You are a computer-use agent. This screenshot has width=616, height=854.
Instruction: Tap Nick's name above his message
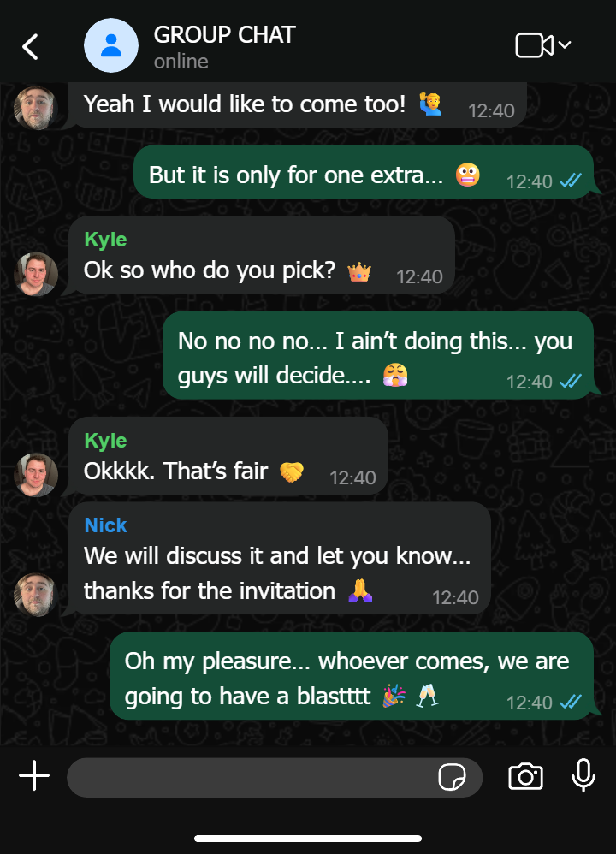(x=106, y=525)
